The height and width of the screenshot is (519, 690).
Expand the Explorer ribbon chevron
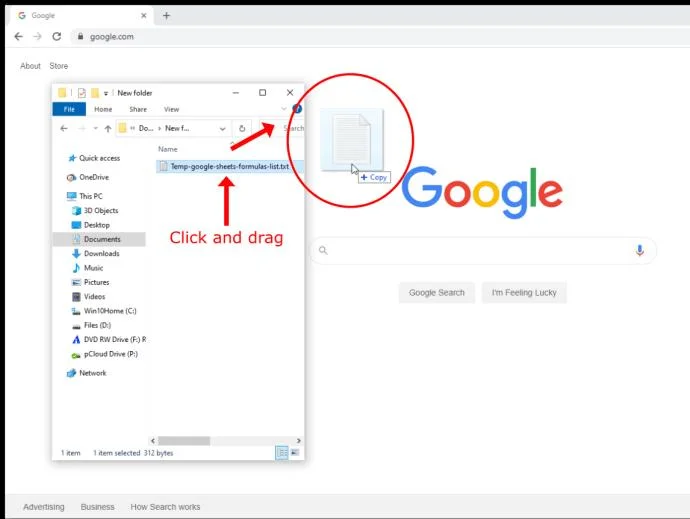tap(284, 109)
